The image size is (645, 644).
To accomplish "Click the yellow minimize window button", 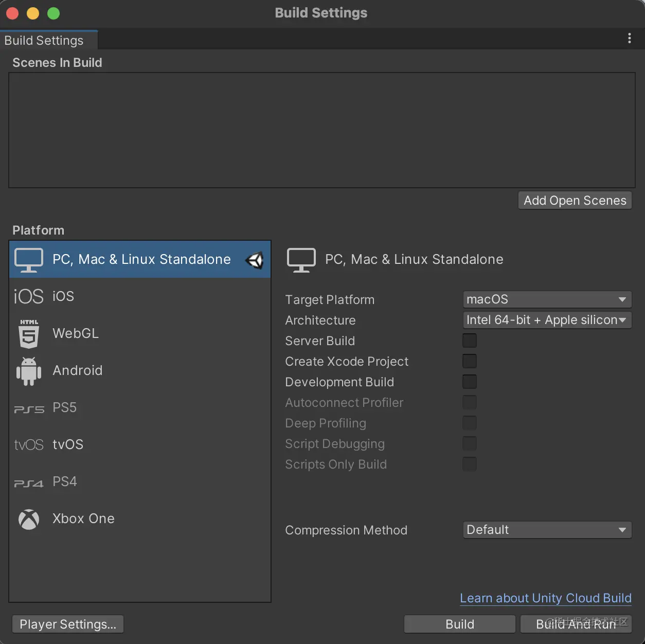I will pyautogui.click(x=33, y=13).
